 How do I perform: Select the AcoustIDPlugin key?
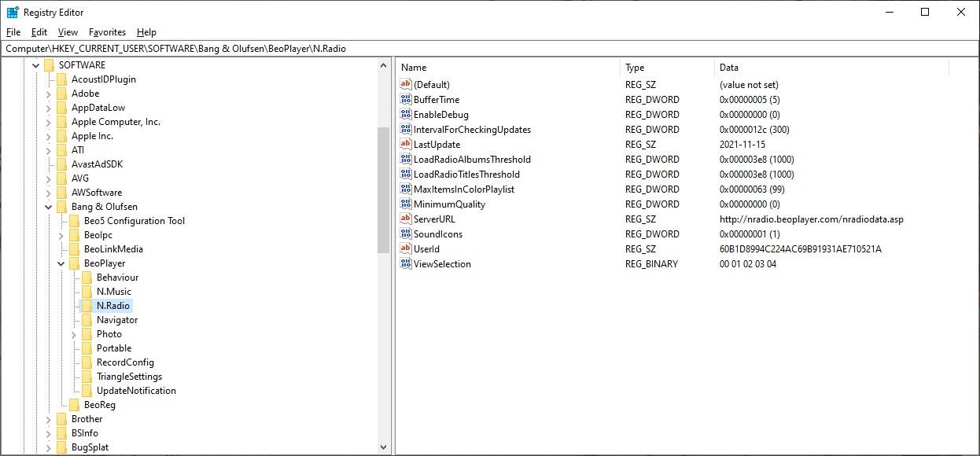(x=104, y=79)
